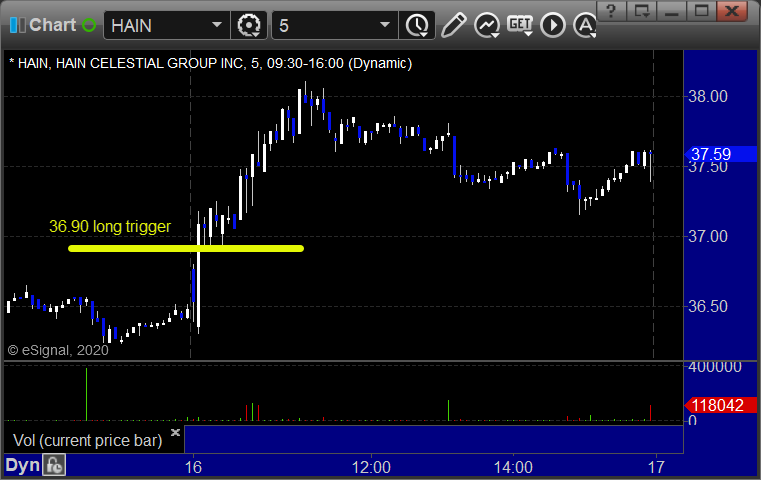Click the '36.90 long trigger' annotation text

click(x=110, y=227)
